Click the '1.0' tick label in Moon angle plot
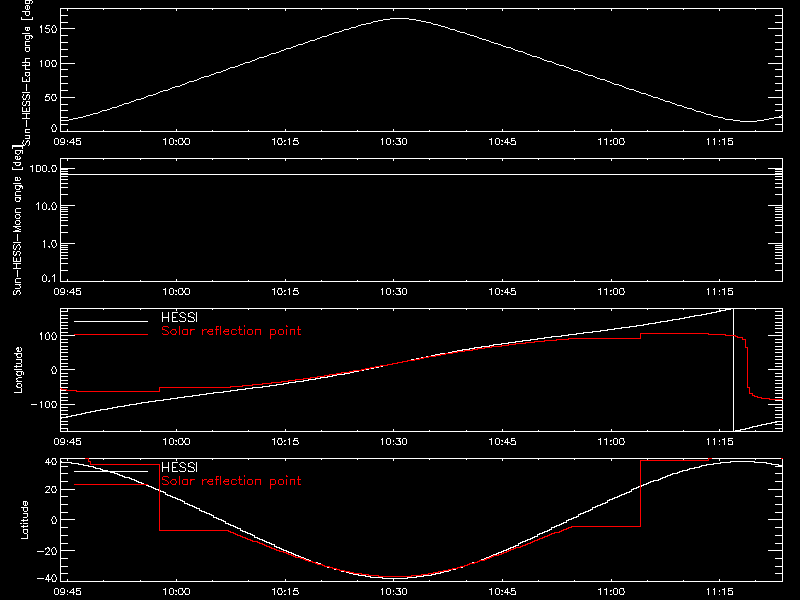Image resolution: width=800 pixels, height=600 pixels. [x=50, y=244]
